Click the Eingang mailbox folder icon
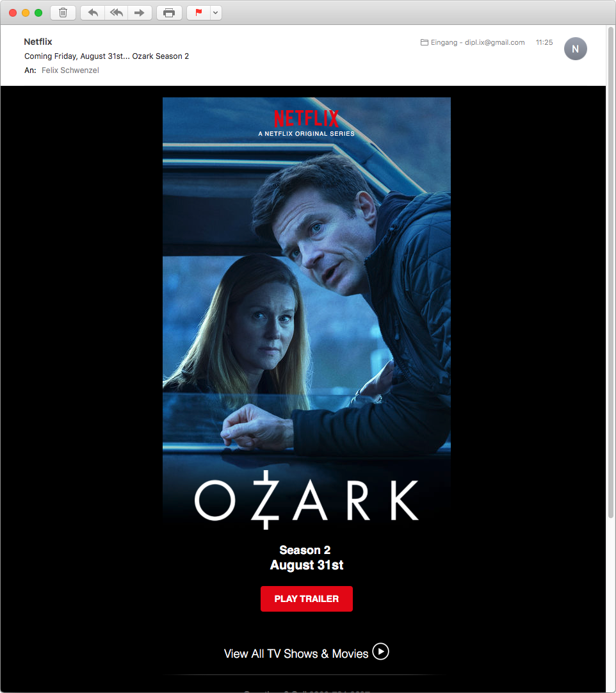This screenshot has height=693, width=616. click(424, 42)
